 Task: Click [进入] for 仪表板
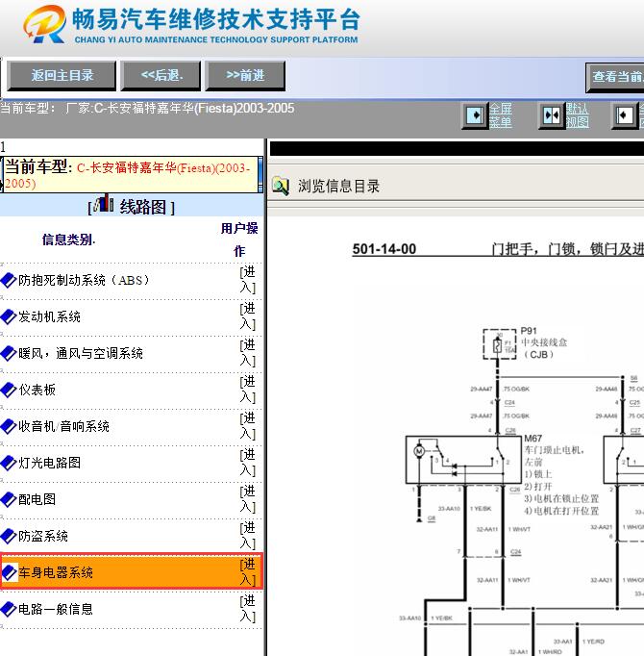click(x=248, y=390)
